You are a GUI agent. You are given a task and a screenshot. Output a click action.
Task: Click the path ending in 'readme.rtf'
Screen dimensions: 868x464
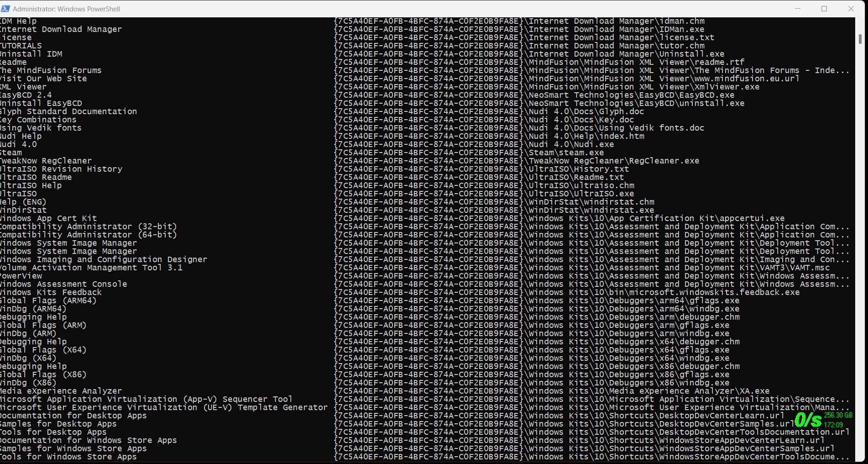tap(539, 62)
